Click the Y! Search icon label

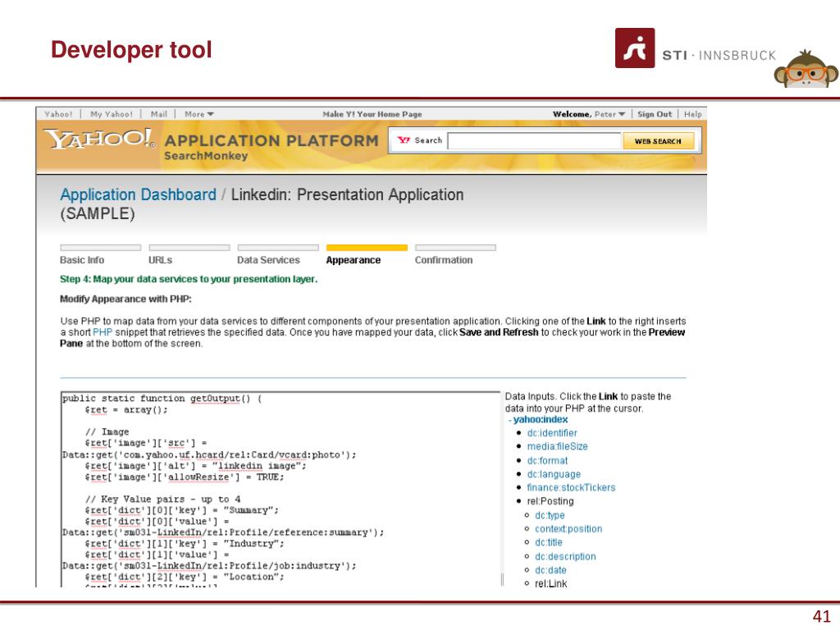click(x=420, y=140)
